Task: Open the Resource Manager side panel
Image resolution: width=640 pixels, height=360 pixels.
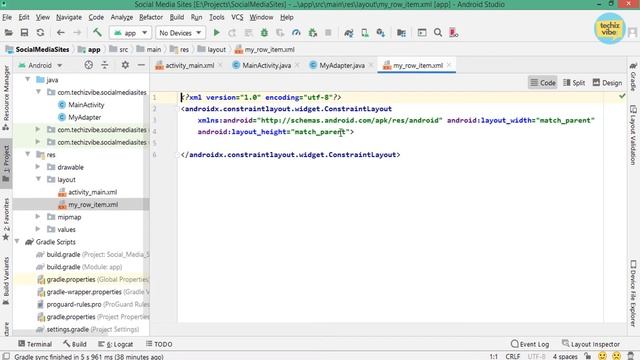Action: tap(6, 98)
